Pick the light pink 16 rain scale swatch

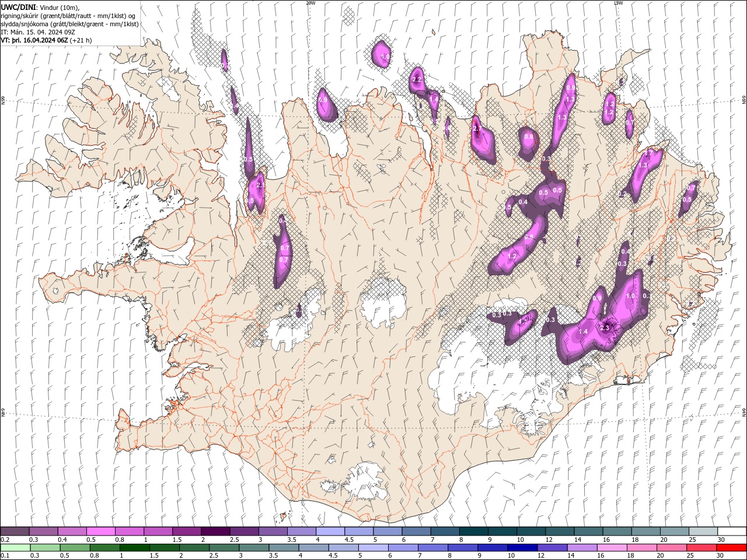612,548
